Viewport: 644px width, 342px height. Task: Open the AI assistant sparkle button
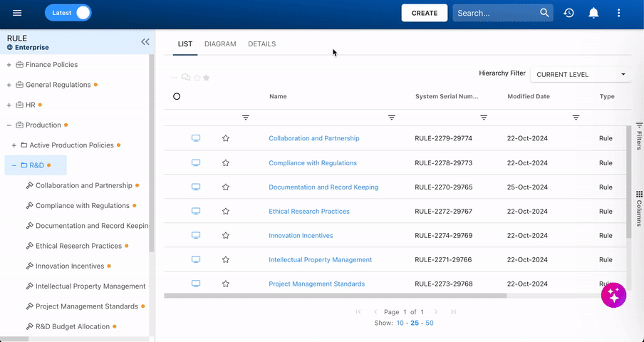613,295
